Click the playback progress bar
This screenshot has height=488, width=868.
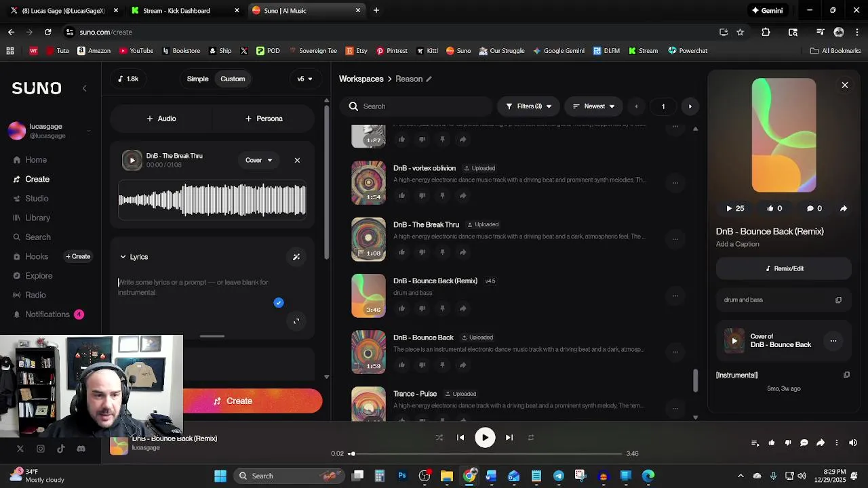(486, 453)
